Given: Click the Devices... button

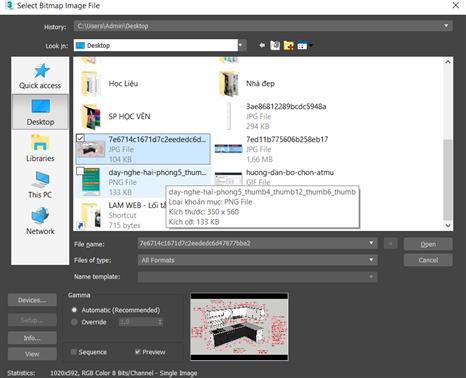Looking at the screenshot, I should [x=32, y=300].
